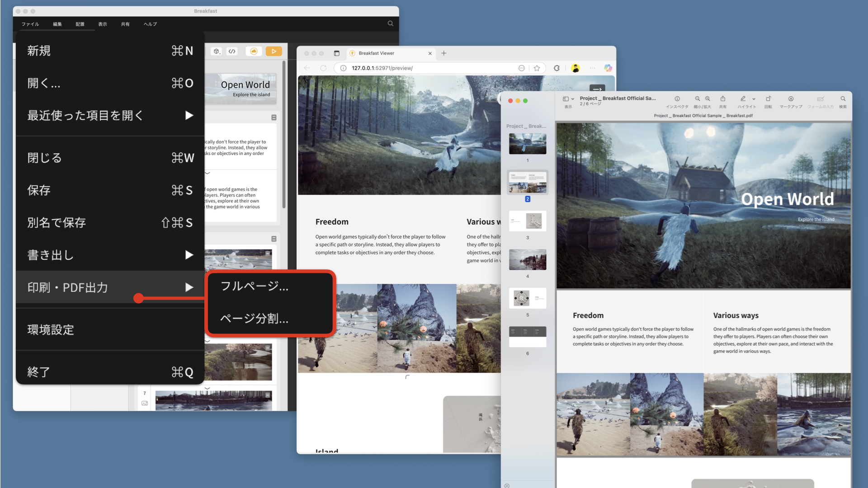
Task: Select 閉じる menu entry
Action: pyautogui.click(x=110, y=158)
